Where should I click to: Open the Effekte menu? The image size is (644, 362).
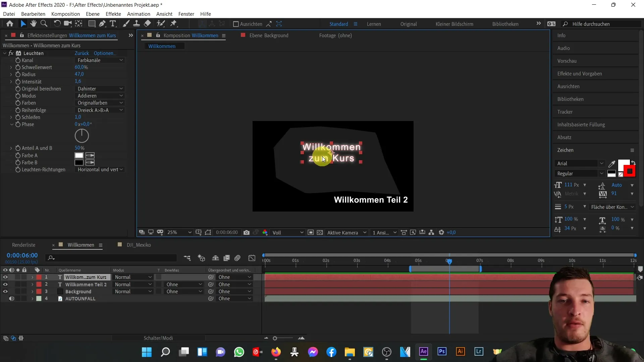tap(113, 14)
